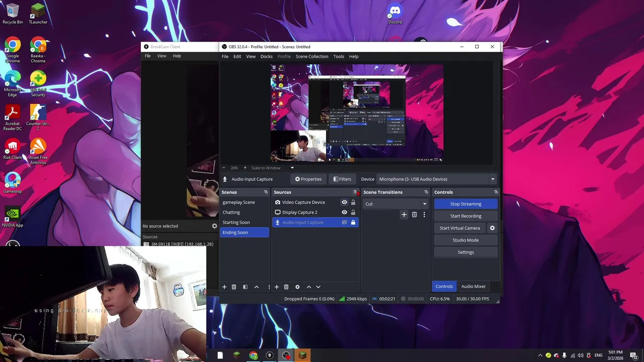The image size is (644, 362).
Task: Open source Properties button
Action: coord(308,179)
